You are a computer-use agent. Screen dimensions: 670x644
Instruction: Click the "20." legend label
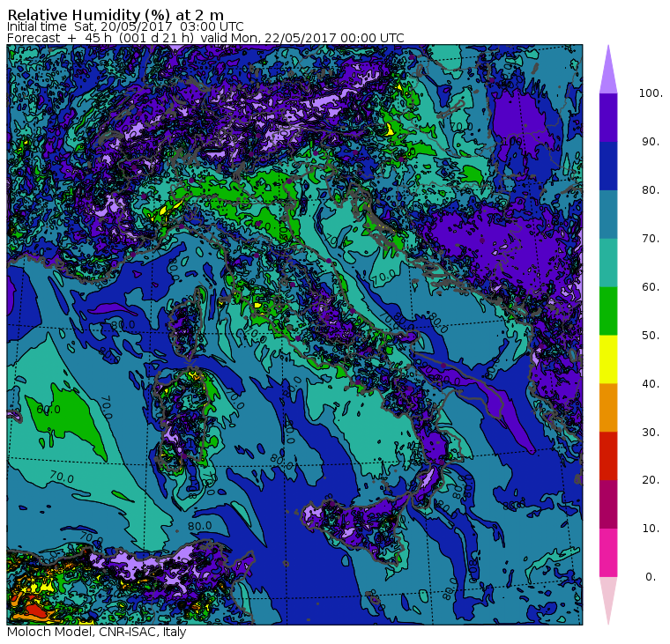[x=651, y=480]
